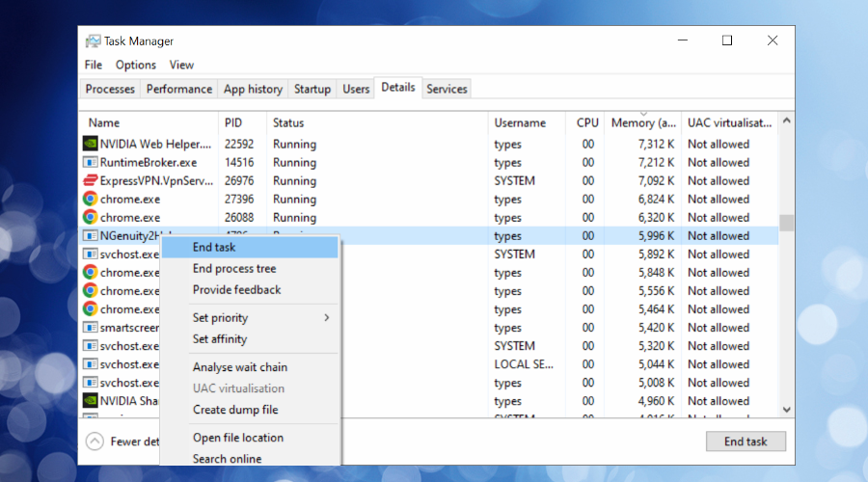
Task: Click Chrome icon for PID 27396
Action: (x=91, y=199)
